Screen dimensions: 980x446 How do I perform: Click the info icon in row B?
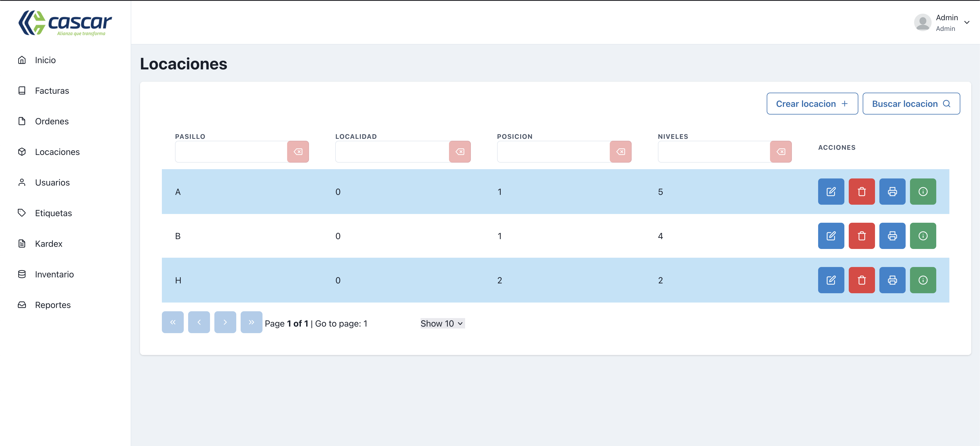(x=923, y=236)
